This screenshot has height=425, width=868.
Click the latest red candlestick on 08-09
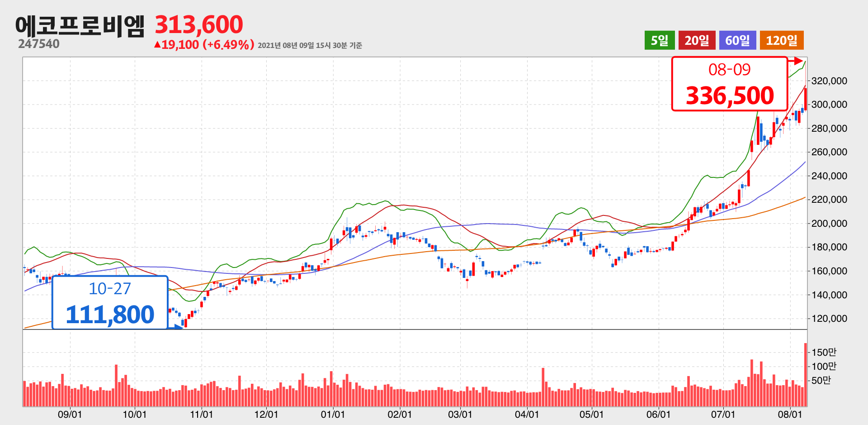pyautogui.click(x=806, y=99)
